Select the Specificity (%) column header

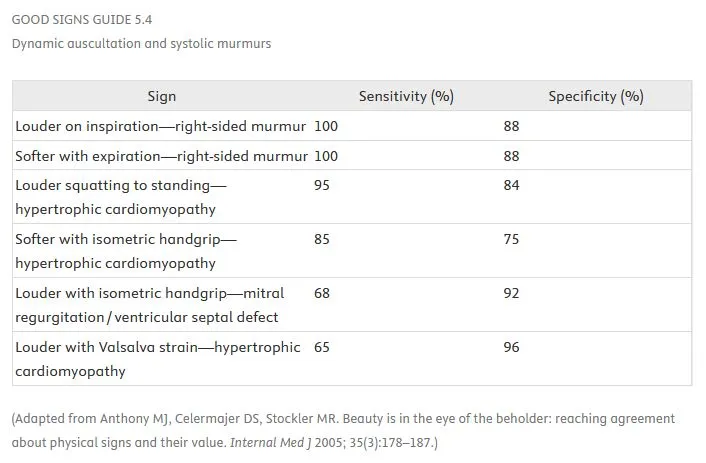click(x=596, y=96)
